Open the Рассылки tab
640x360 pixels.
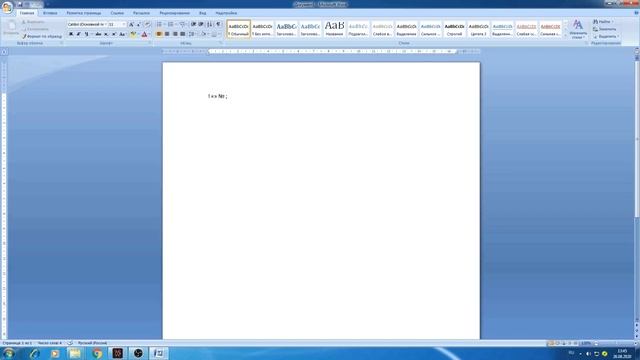click(x=141, y=13)
